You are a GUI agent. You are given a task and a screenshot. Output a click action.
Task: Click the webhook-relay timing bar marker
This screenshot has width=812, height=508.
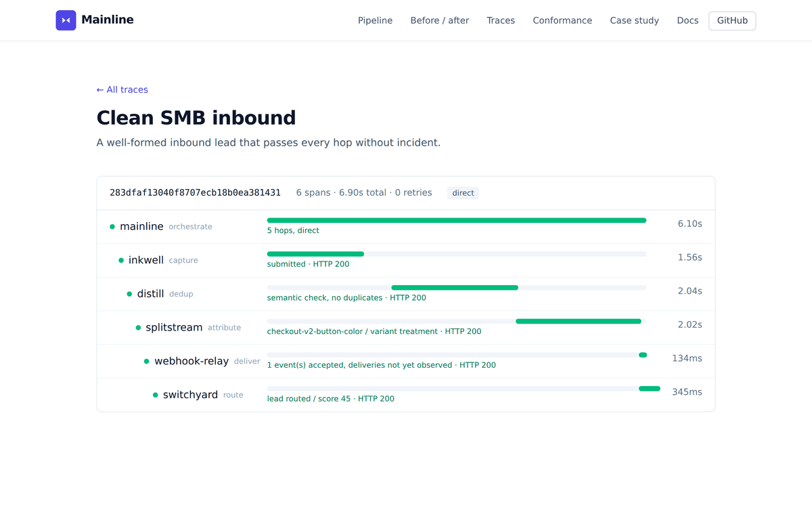[643, 355]
